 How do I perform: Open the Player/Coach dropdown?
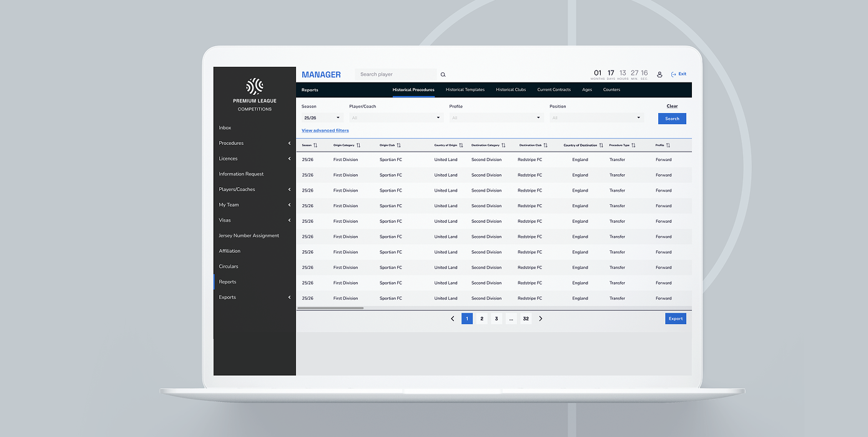(x=397, y=117)
